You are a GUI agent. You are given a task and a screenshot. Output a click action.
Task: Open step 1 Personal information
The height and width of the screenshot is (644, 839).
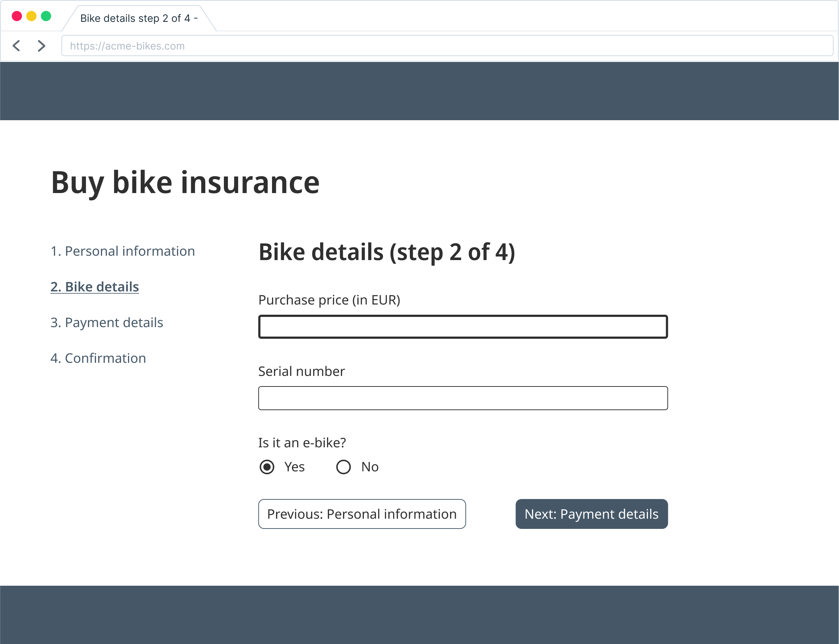[123, 251]
